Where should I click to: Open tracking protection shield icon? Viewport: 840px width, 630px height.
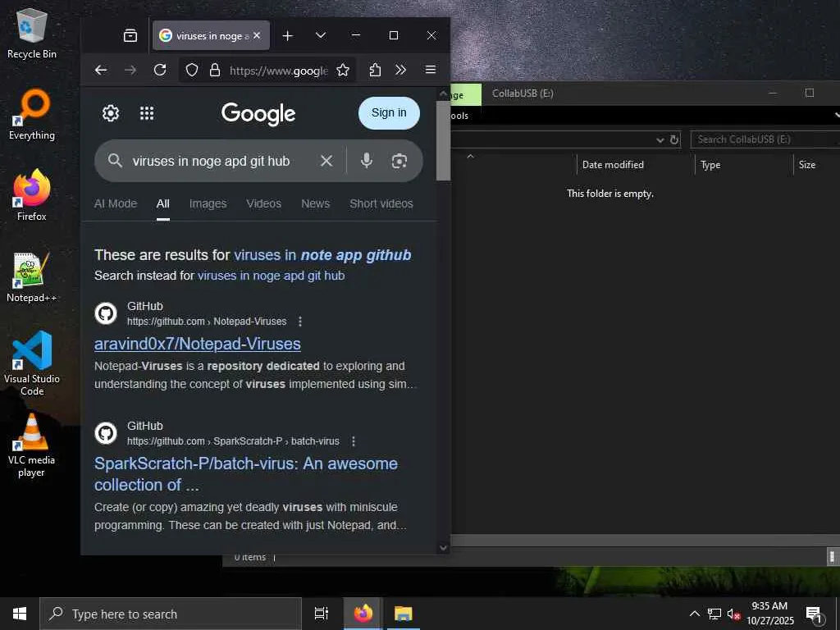pyautogui.click(x=192, y=71)
